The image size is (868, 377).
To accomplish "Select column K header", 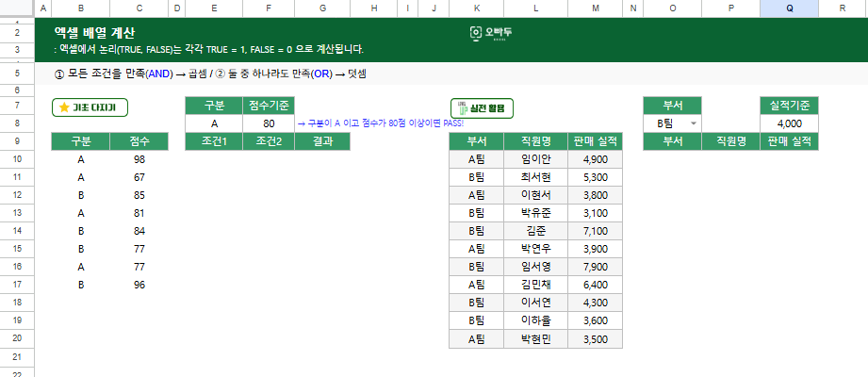I will [x=477, y=8].
